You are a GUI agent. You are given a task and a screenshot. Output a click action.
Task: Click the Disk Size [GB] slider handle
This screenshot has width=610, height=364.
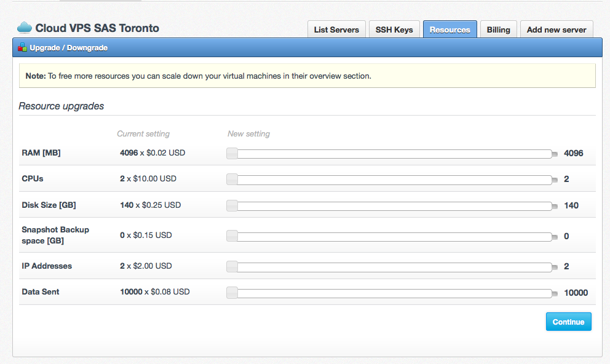[232, 205]
